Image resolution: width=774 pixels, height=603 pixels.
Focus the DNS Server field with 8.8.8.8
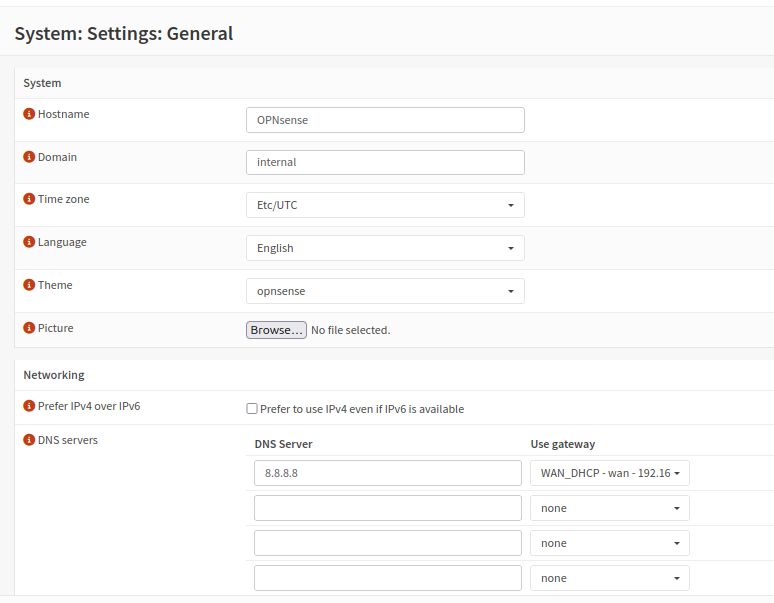[x=387, y=473]
